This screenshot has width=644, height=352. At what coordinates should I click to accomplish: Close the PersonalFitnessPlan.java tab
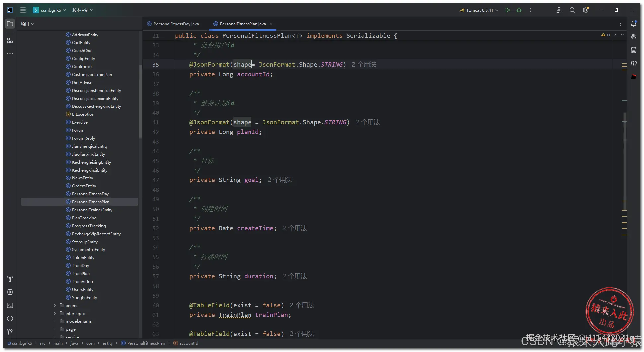coord(271,24)
